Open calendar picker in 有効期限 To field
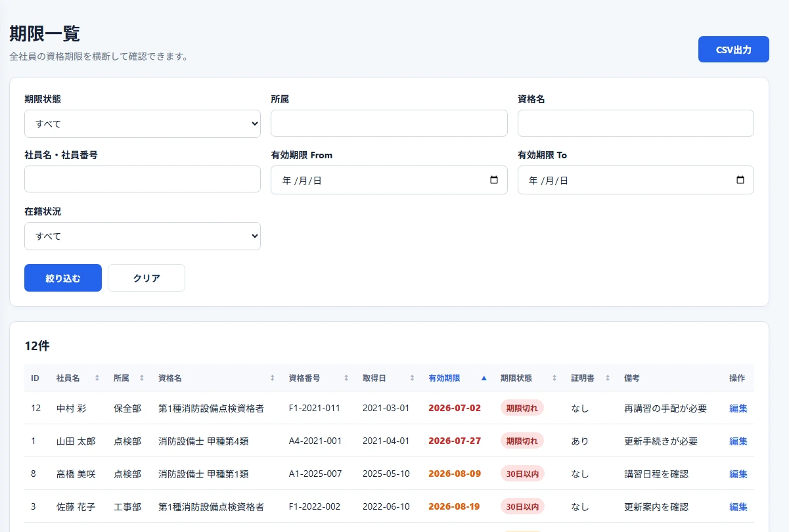 point(740,180)
